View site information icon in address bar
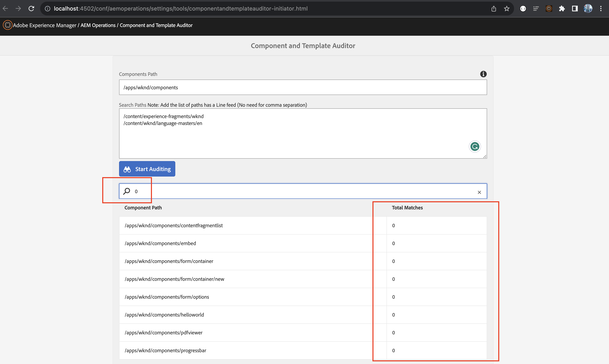 [x=47, y=9]
